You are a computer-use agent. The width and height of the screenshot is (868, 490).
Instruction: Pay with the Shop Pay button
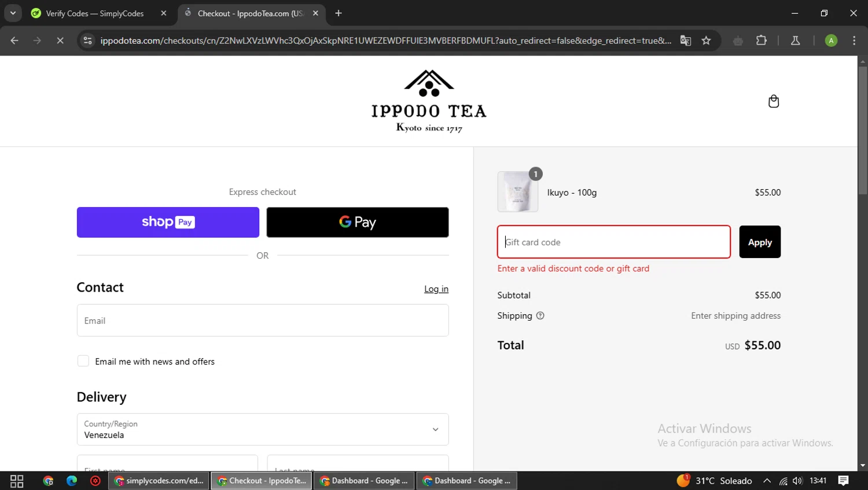pyautogui.click(x=168, y=222)
